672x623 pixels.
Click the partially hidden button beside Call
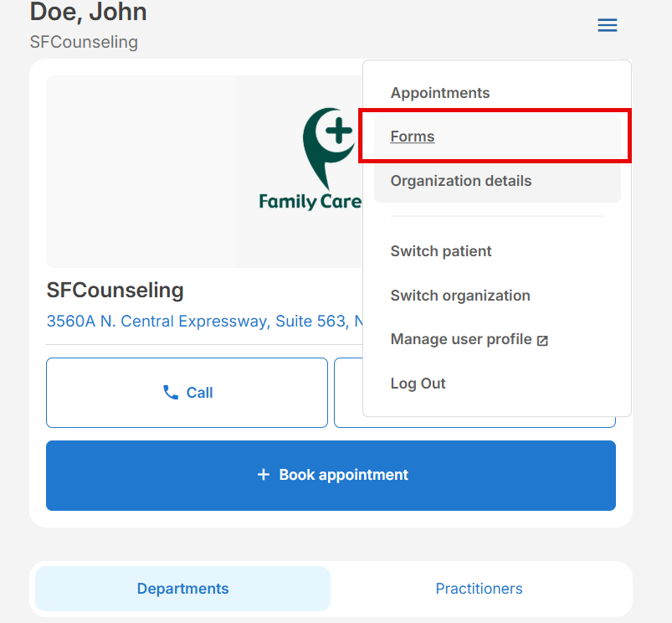click(x=348, y=393)
